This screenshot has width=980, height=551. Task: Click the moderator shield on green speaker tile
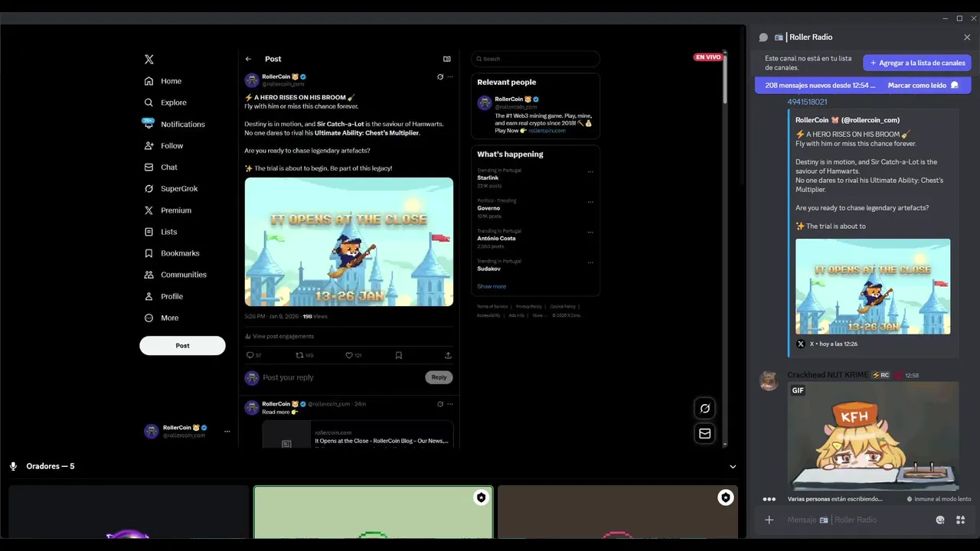tap(481, 497)
